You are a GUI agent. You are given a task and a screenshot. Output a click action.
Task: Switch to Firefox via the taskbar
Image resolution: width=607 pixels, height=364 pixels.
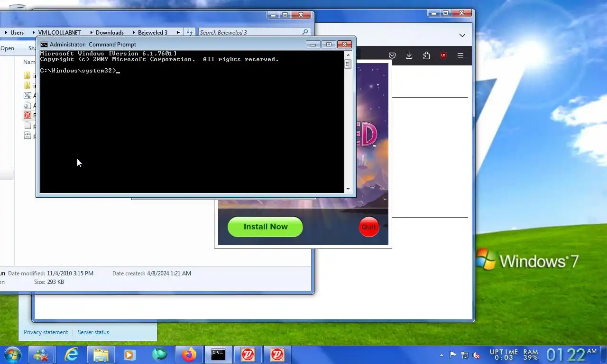click(x=189, y=355)
